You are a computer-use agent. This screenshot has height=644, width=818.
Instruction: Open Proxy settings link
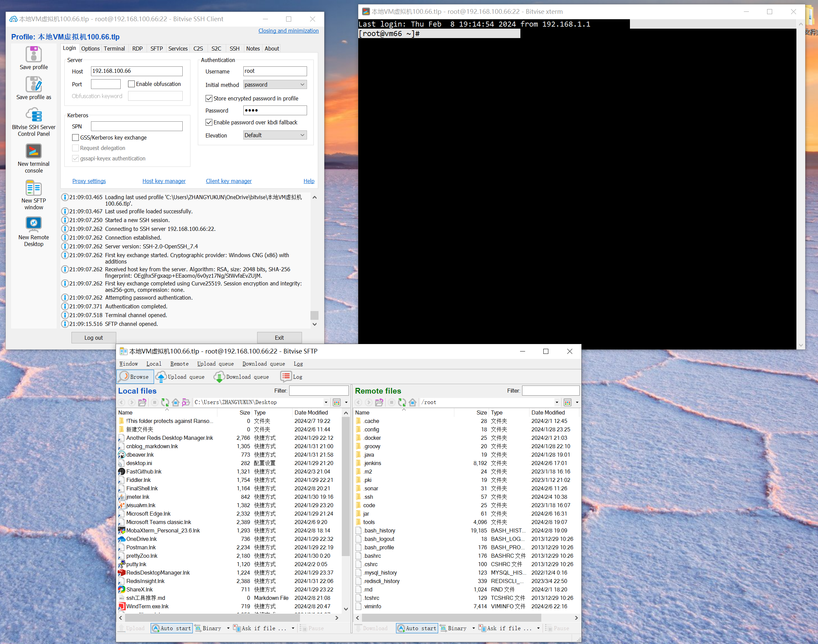coord(89,181)
